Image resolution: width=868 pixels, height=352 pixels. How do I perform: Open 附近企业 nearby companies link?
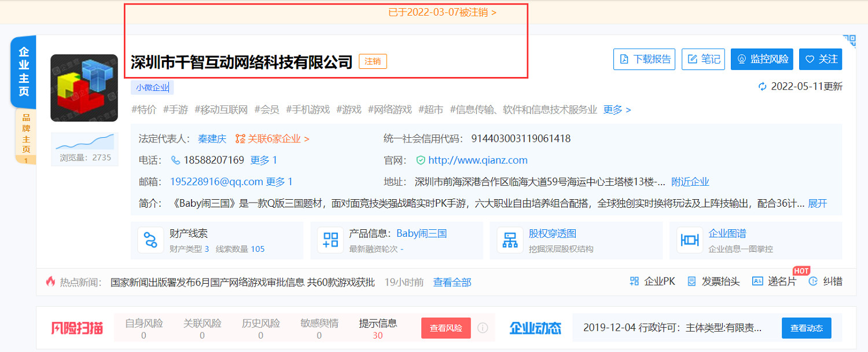(x=689, y=182)
